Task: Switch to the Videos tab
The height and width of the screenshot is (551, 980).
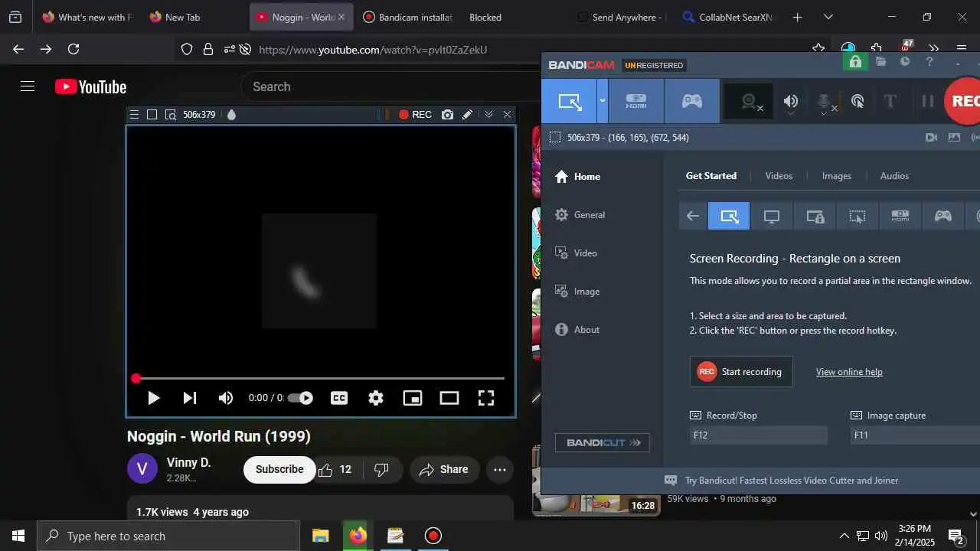Action: tap(779, 176)
